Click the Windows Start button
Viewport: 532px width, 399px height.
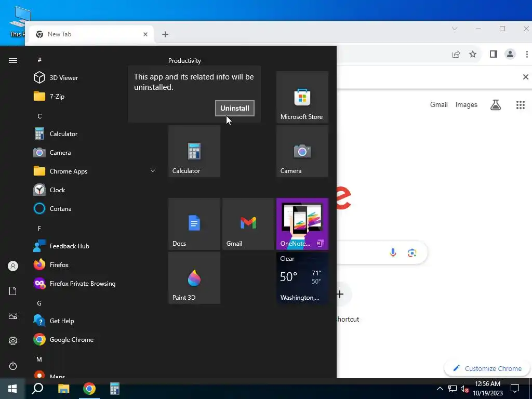pyautogui.click(x=12, y=389)
